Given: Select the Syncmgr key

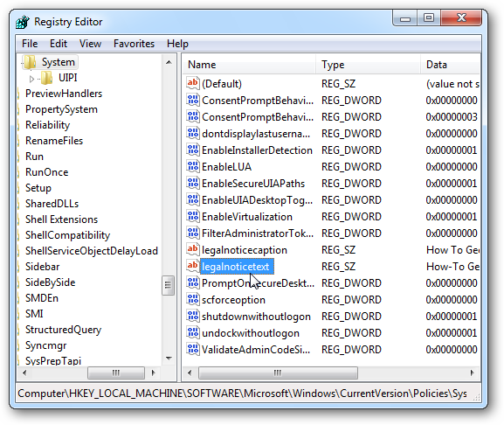Looking at the screenshot, I should (46, 345).
